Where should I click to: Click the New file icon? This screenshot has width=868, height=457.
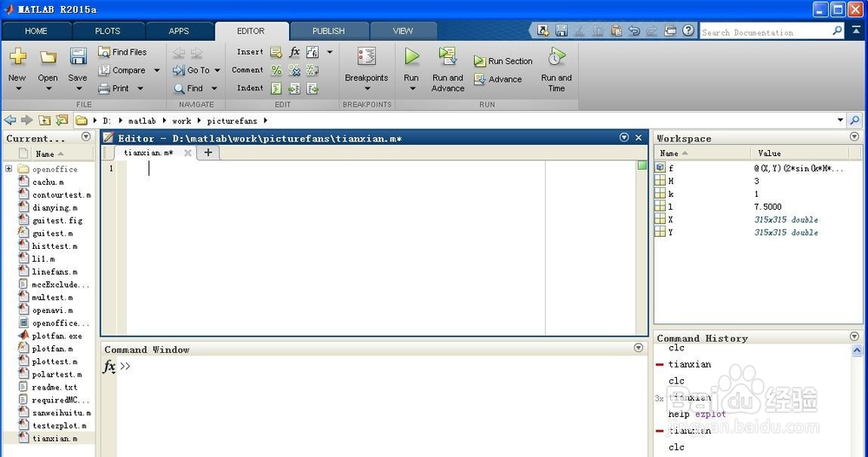pyautogui.click(x=17, y=56)
